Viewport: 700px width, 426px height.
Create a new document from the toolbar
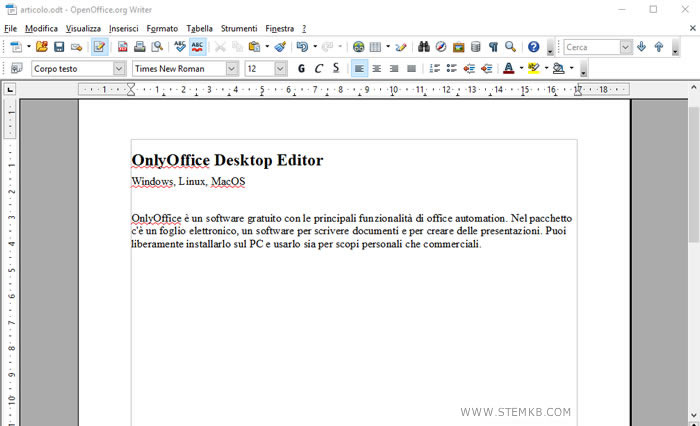point(16,47)
